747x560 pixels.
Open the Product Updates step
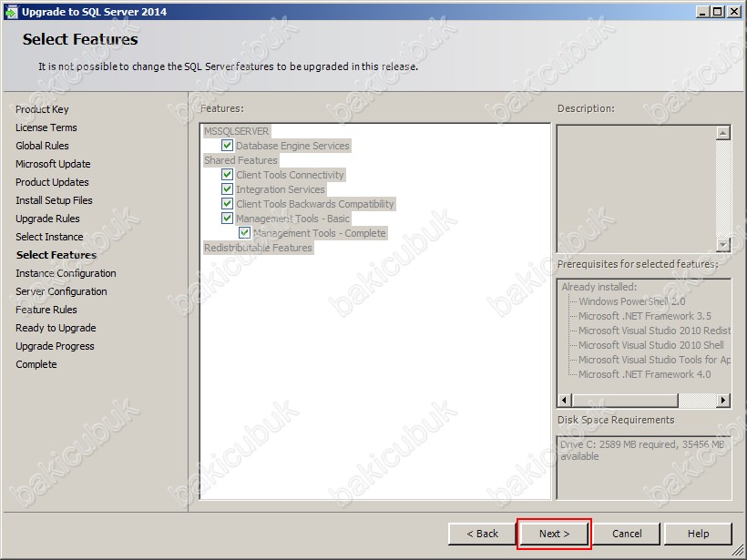coord(52,182)
